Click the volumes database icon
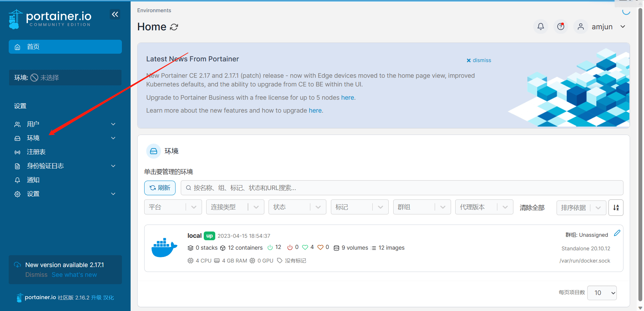644x311 pixels. 336,248
